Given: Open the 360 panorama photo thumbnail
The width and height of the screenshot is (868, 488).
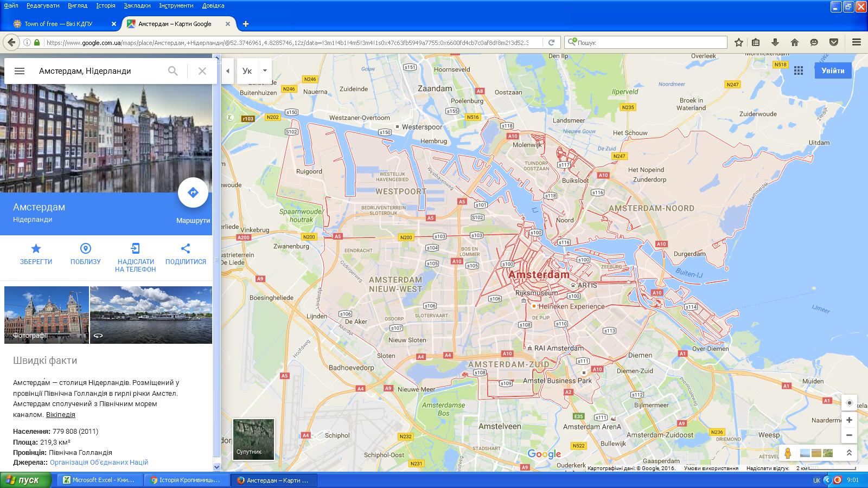Looking at the screenshot, I should pos(151,315).
